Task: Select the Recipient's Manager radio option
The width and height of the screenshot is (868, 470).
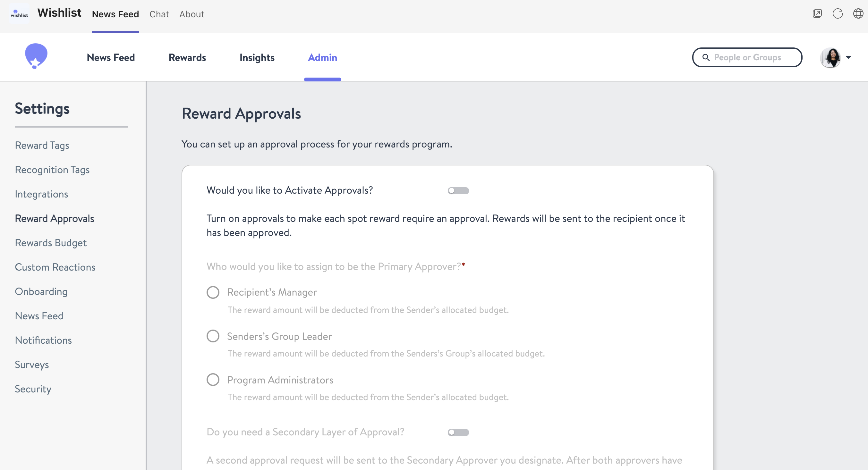Action: [213, 292]
